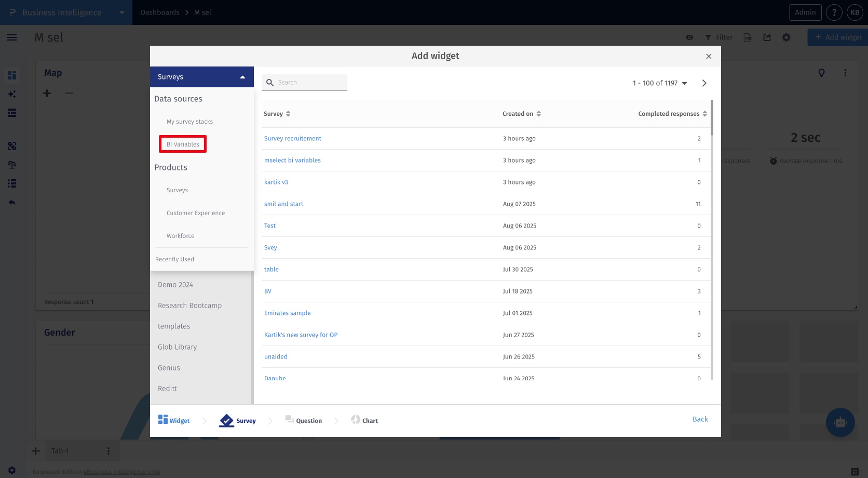Select the Tab-1 dashboard tab
Image resolution: width=868 pixels, height=478 pixels.
point(60,451)
